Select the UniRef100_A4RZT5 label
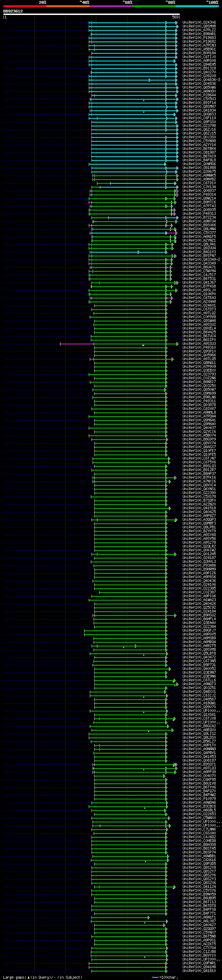Image resolution: width=222 pixels, height=980 pixels. click(x=199, y=646)
